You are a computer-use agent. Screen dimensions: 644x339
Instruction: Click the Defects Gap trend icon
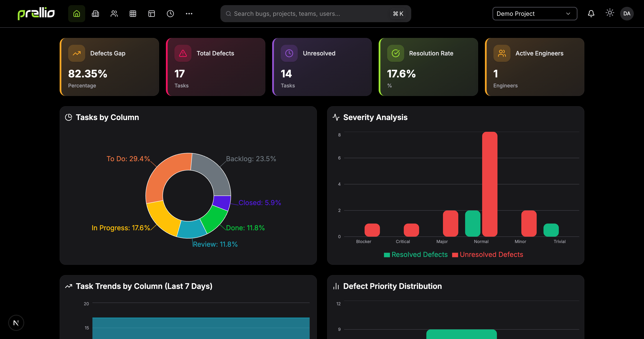pos(76,53)
